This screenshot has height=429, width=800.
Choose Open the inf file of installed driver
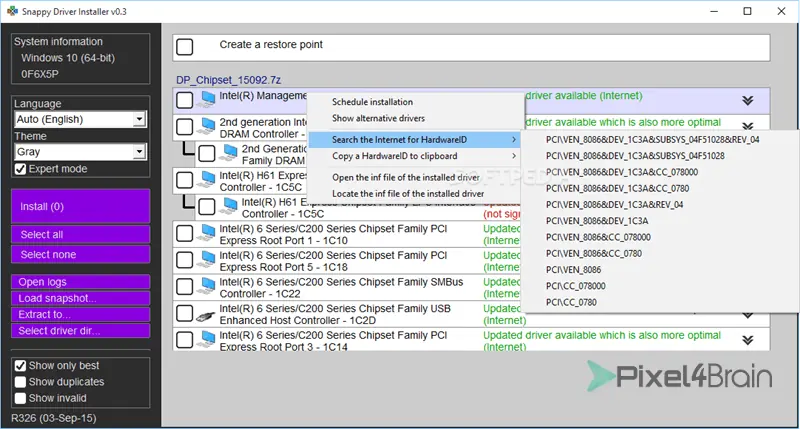coord(406,178)
